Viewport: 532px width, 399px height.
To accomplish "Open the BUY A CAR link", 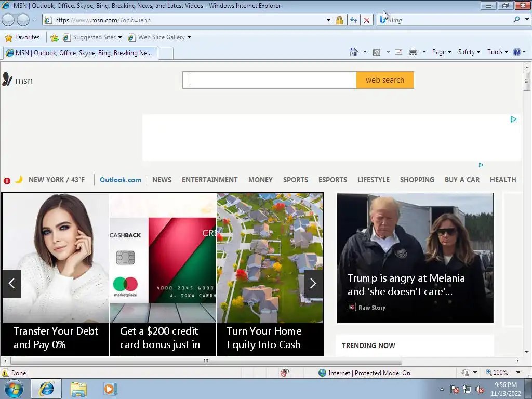I will tap(462, 180).
